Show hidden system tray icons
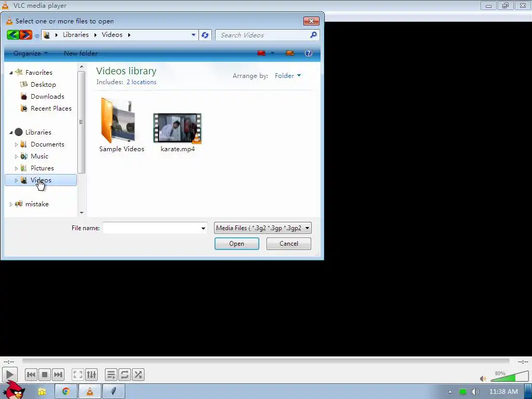This screenshot has width=532, height=399. coord(450,392)
